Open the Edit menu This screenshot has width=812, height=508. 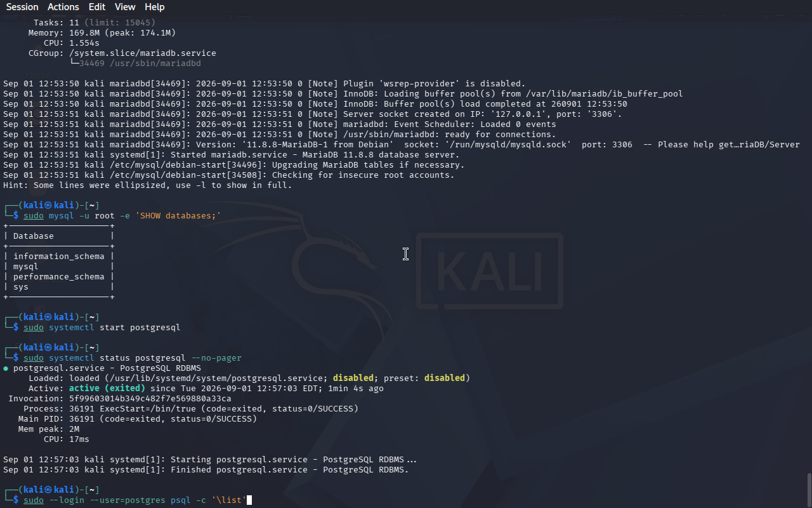click(x=97, y=7)
